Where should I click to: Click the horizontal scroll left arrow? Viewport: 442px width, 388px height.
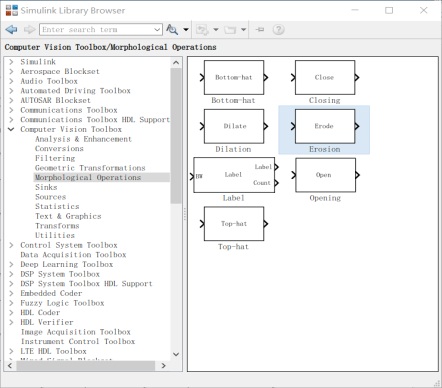pyautogui.click(x=10, y=366)
